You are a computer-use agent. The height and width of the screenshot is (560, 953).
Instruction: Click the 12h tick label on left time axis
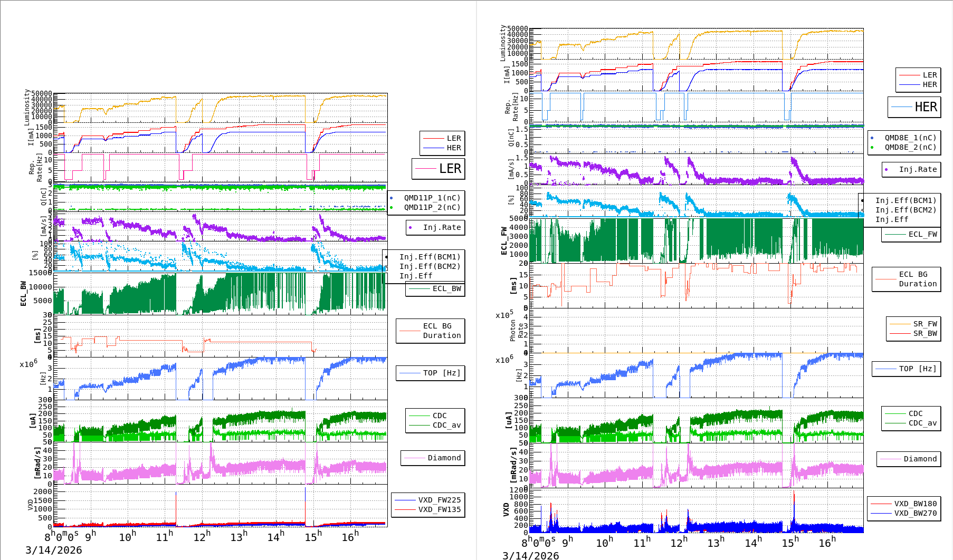202,537
